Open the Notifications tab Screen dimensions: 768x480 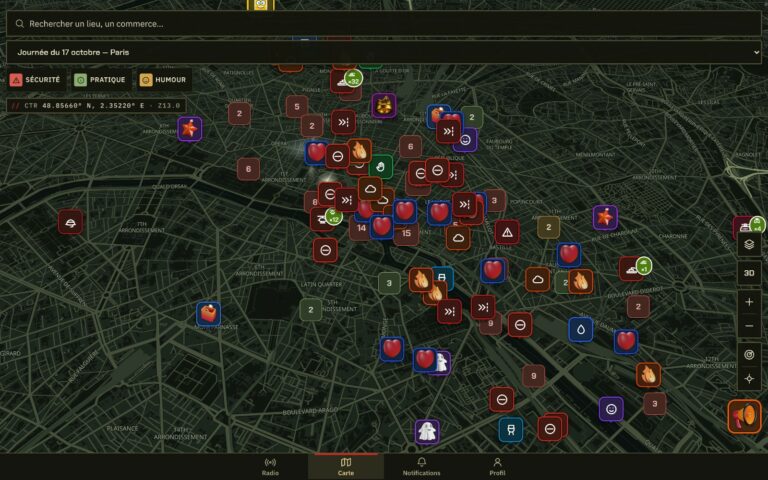pyautogui.click(x=421, y=467)
